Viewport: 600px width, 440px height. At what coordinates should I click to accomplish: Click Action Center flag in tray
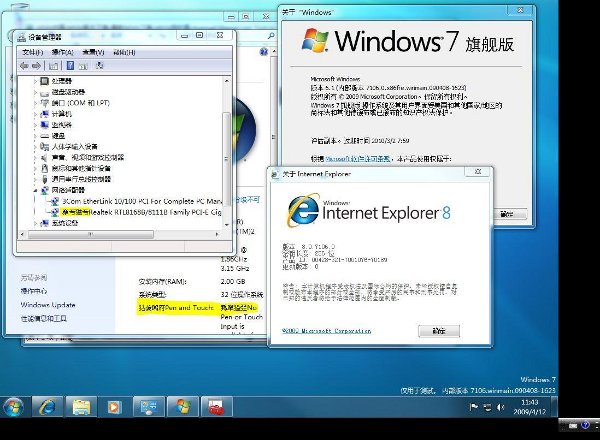point(474,407)
